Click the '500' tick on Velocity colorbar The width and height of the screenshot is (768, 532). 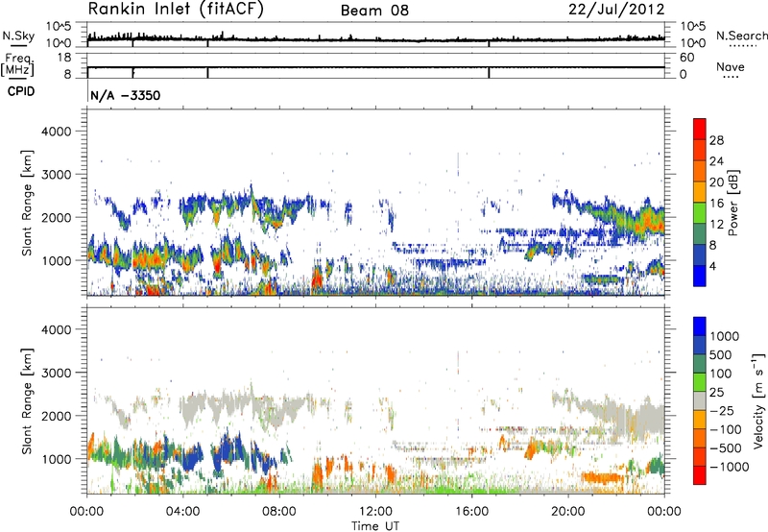(x=723, y=354)
